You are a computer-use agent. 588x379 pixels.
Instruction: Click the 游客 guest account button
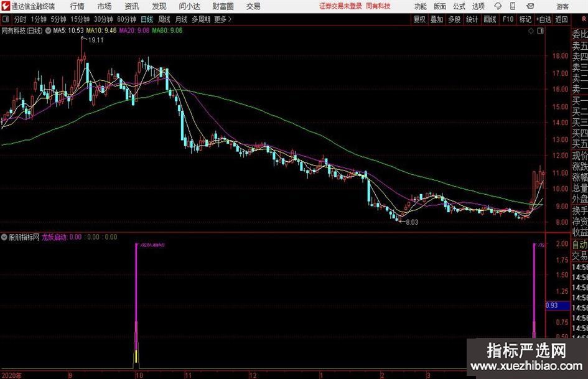click(x=562, y=6)
